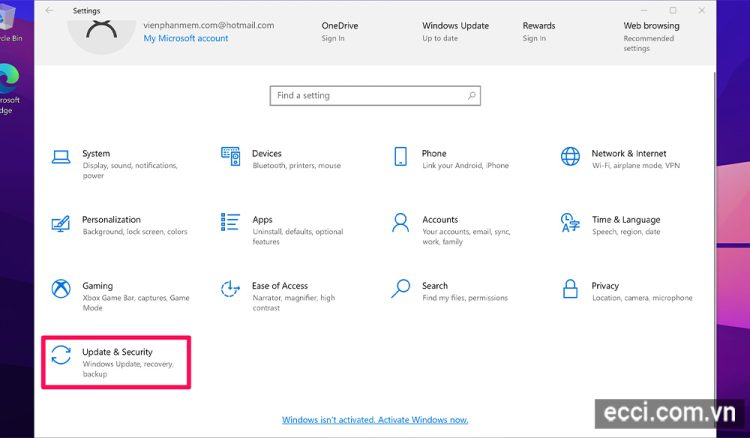The height and width of the screenshot is (438, 750).
Task: Click the Privacy category title
Action: (x=605, y=286)
